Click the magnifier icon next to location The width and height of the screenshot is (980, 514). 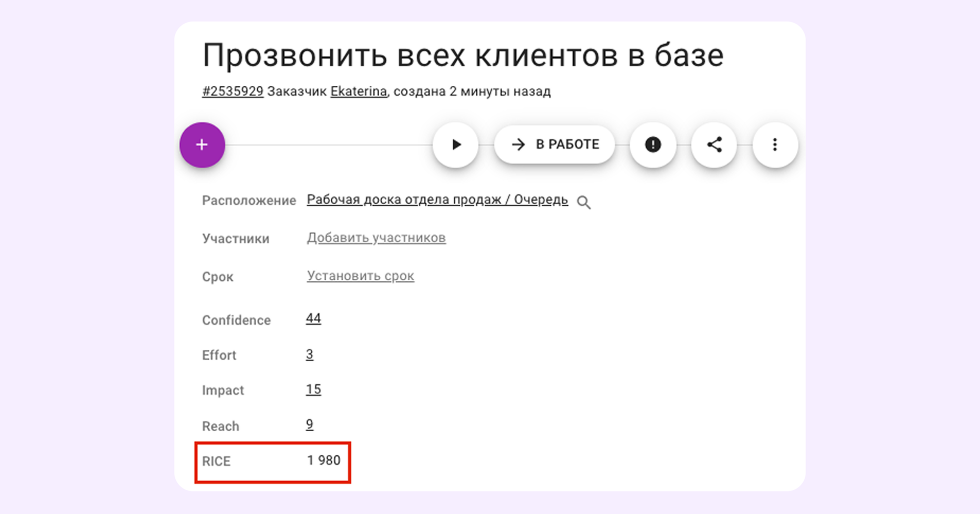(x=584, y=202)
